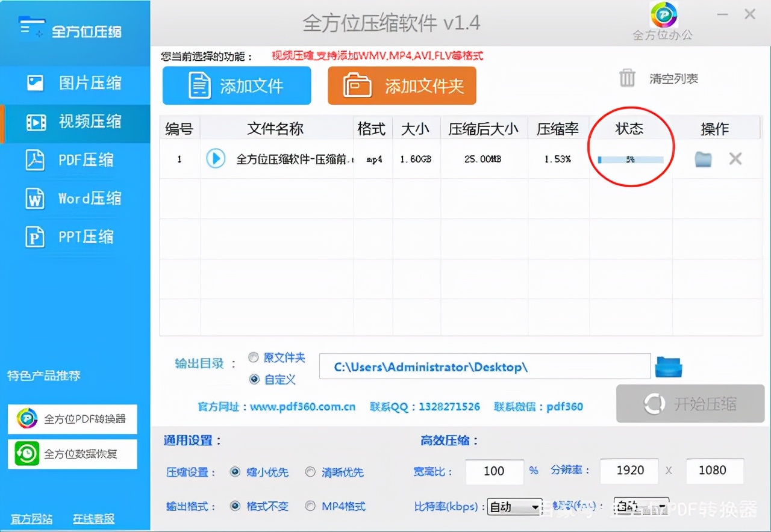The image size is (771, 532).
Task: Click the film icon beside 视频压缩
Action: tap(36, 122)
